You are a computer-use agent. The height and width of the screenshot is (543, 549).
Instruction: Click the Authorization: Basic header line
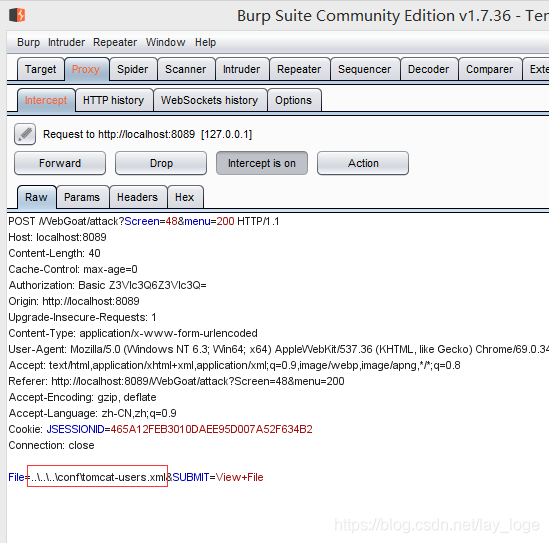[x=107, y=285]
